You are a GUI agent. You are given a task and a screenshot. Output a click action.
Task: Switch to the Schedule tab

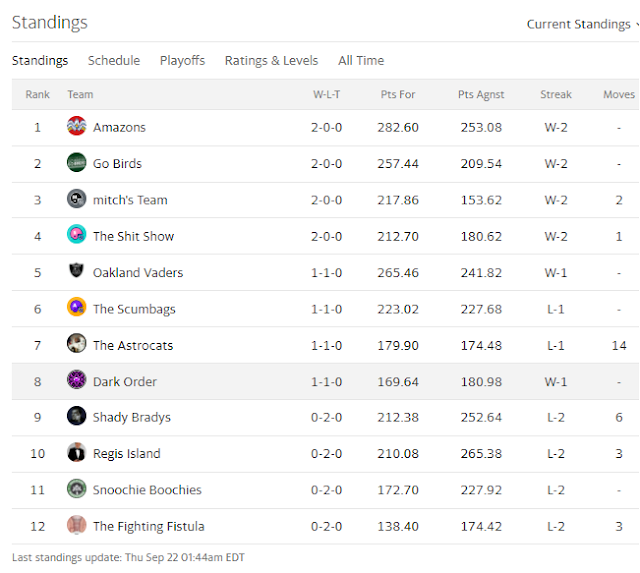pos(114,60)
